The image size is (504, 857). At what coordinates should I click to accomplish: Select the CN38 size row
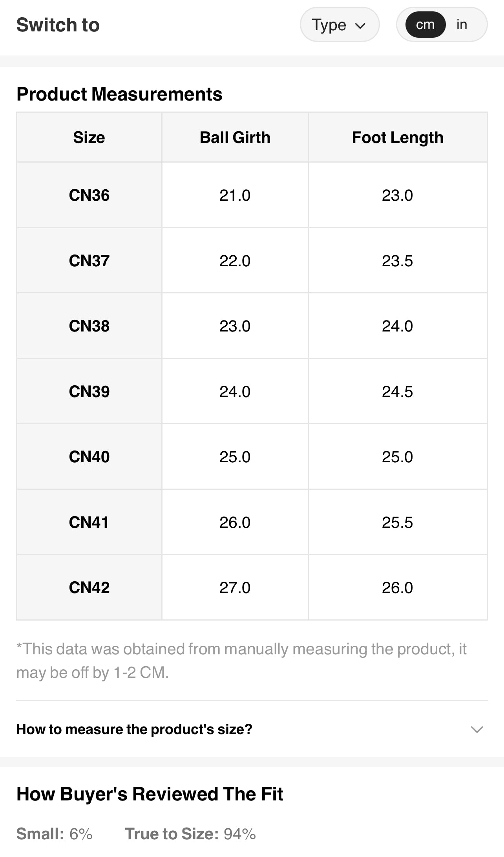89,326
